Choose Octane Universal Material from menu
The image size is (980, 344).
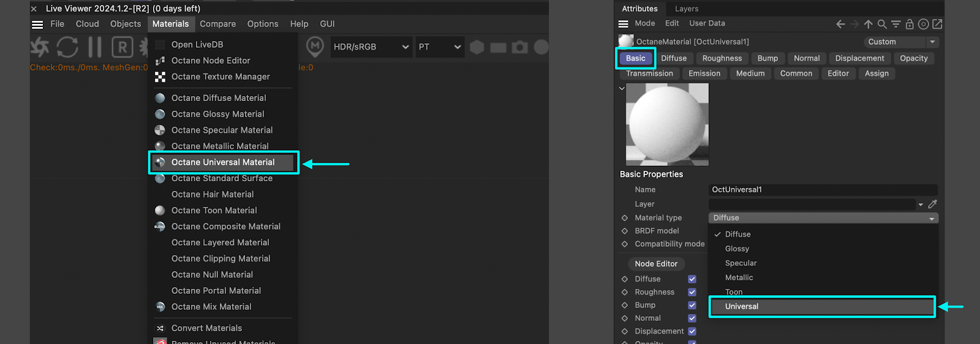pyautogui.click(x=223, y=162)
